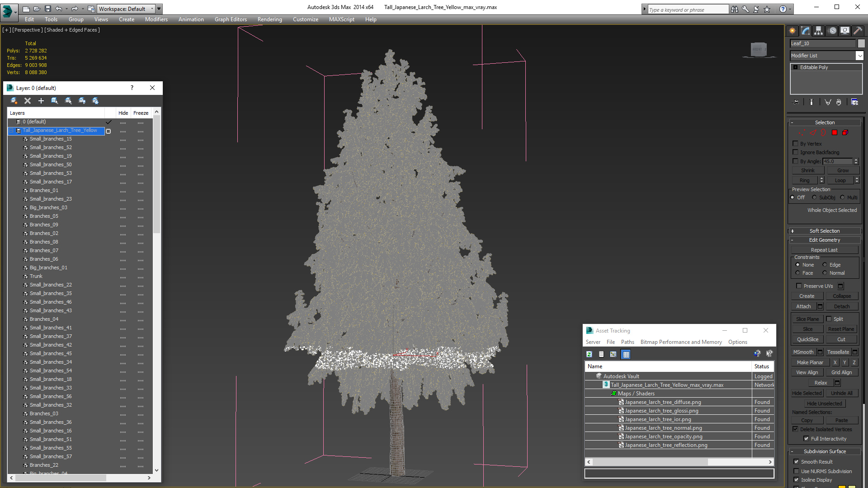Open Bitmap Performance and Memory menu
The height and width of the screenshot is (488, 868).
click(681, 342)
